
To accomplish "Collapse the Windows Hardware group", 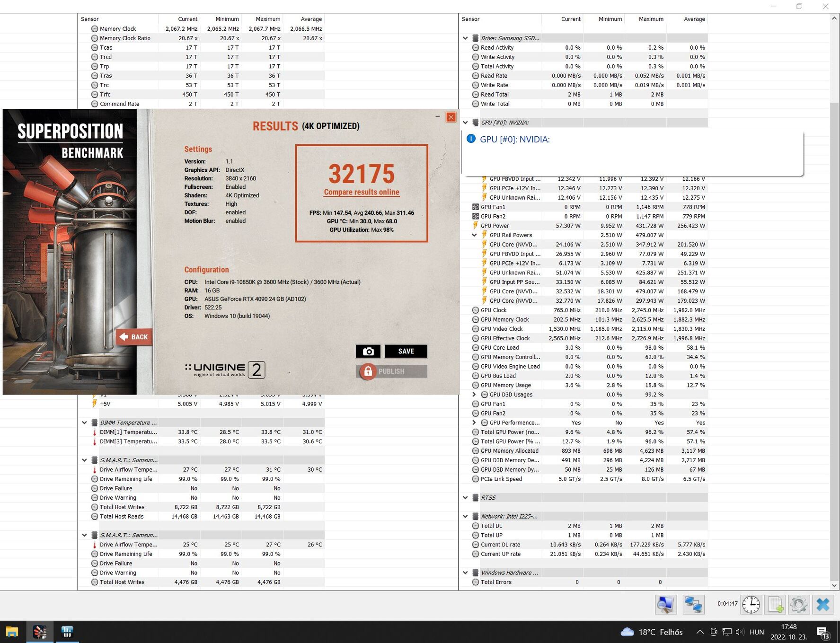I will [465, 573].
